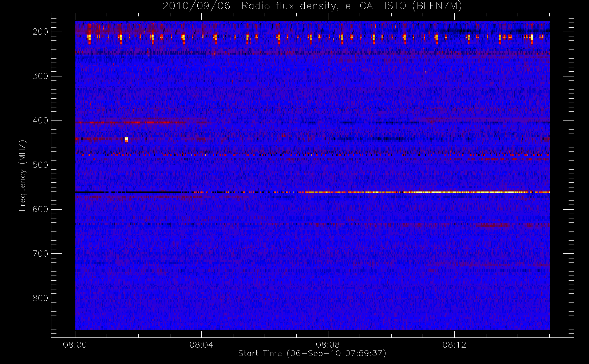The width and height of the screenshot is (589, 364).
Task: Select the 300 frequency tick label
Action: [x=40, y=76]
